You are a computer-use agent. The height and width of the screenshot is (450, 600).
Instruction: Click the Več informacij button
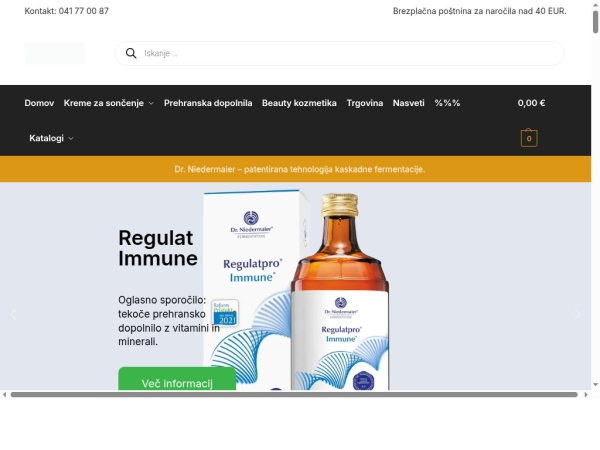coord(177,379)
